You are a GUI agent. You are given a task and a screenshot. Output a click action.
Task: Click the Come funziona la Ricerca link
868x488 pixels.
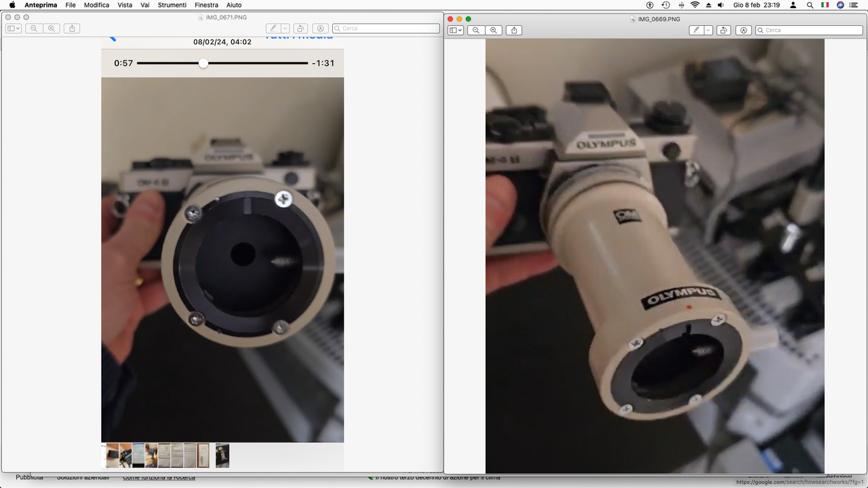pyautogui.click(x=159, y=478)
